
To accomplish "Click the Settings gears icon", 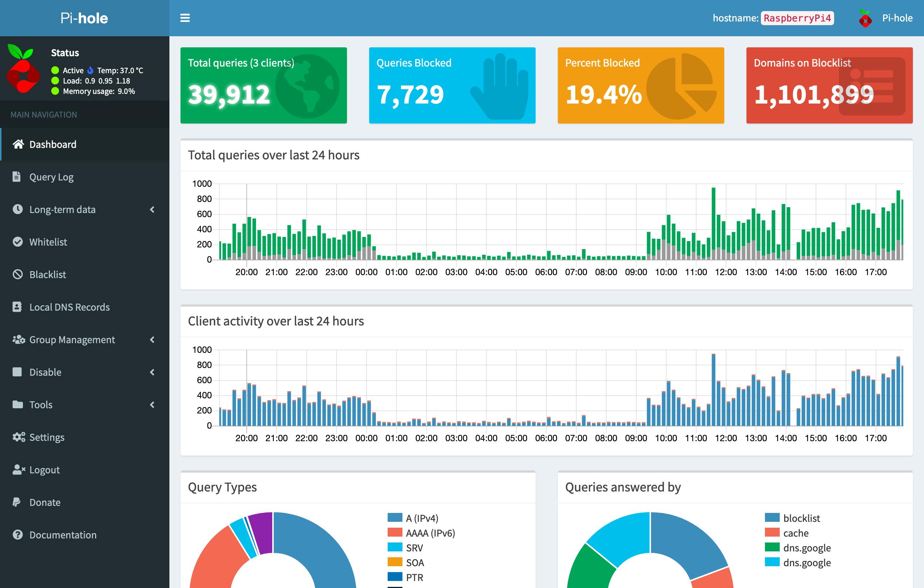I will click(x=18, y=437).
